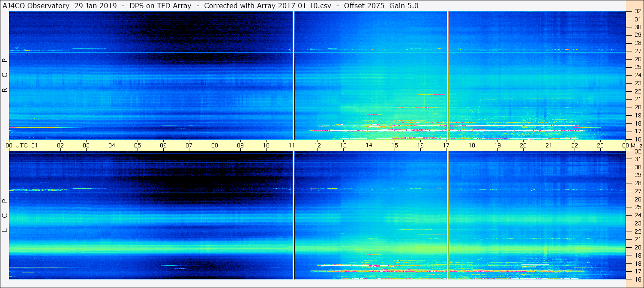Click the 30 MHz label of RCP panel
The height and width of the screenshot is (288, 644).
(x=638, y=27)
